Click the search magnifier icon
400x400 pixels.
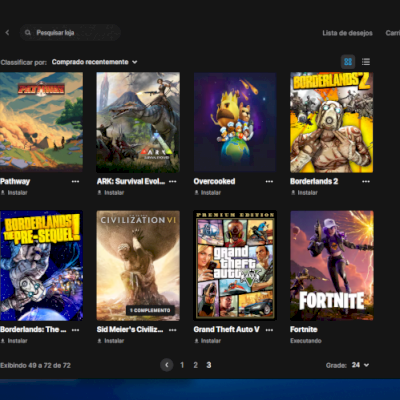[28, 33]
